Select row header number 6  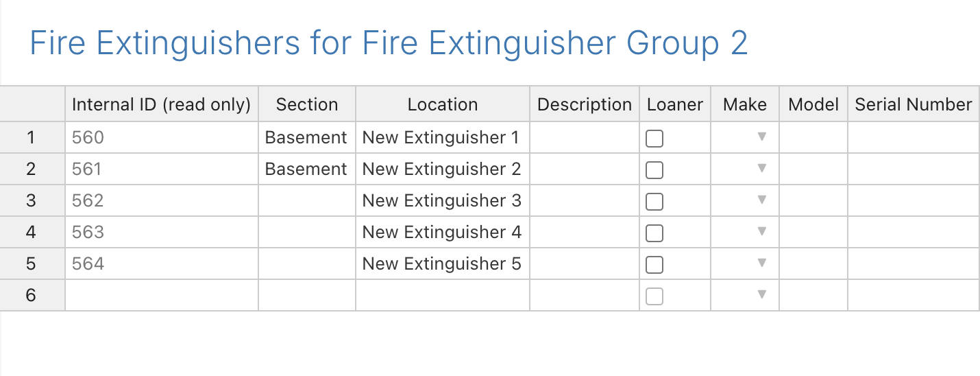pyautogui.click(x=32, y=295)
